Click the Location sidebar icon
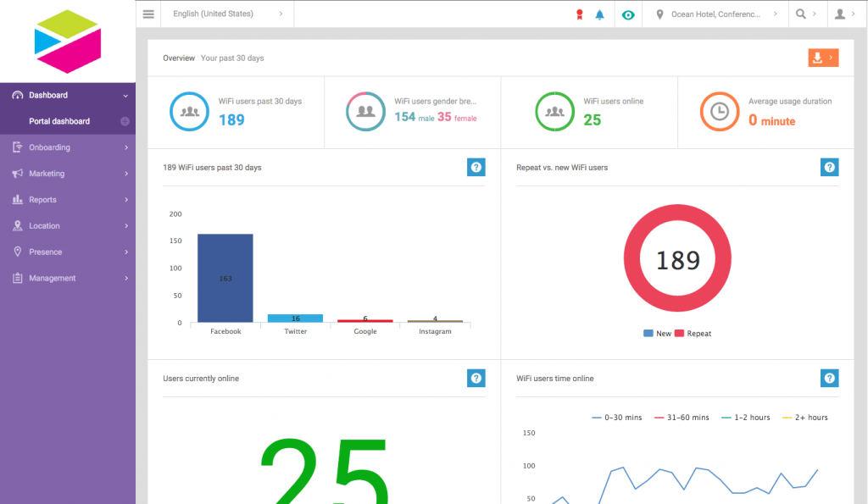 (18, 225)
